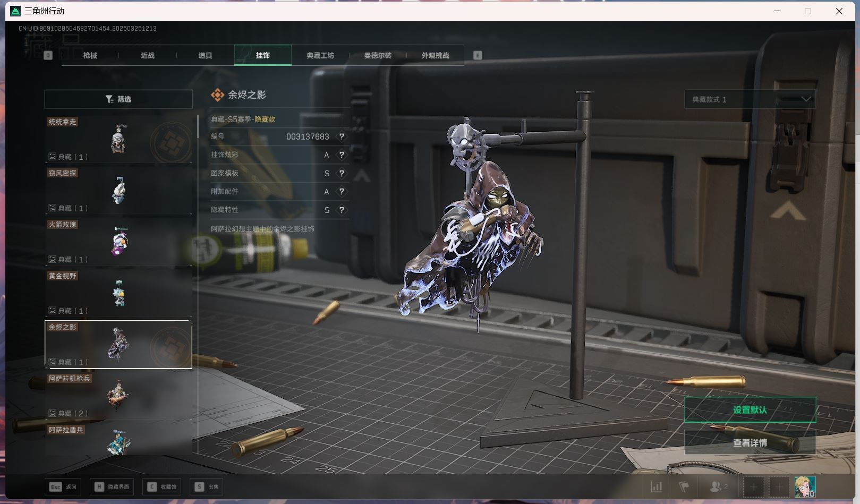
Task: Expand the 典藏款式 1 dropdown
Action: (750, 99)
